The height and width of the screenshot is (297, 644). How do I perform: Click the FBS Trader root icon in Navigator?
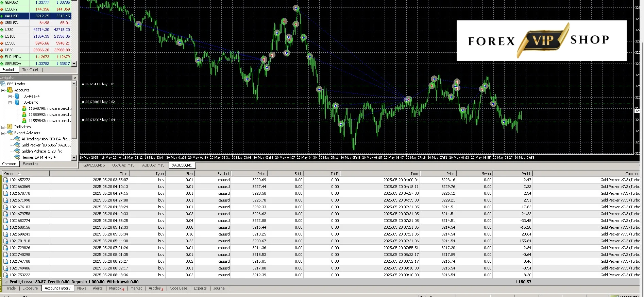coord(3,84)
